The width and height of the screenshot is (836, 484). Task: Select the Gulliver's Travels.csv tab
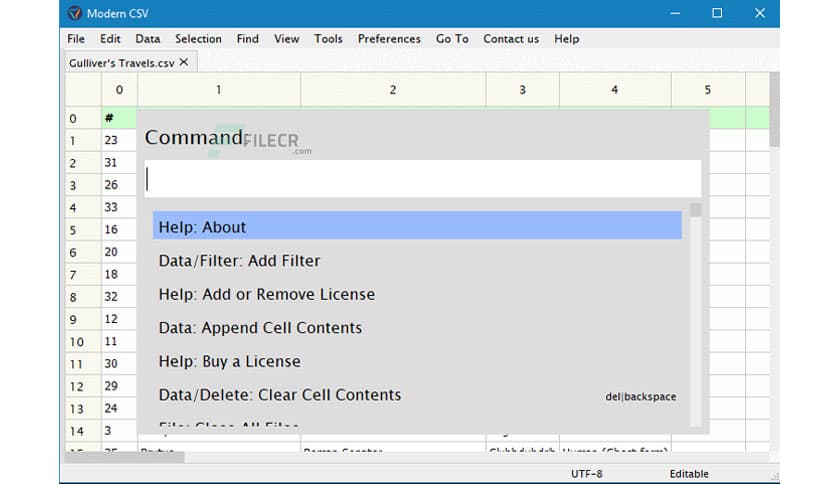[120, 62]
